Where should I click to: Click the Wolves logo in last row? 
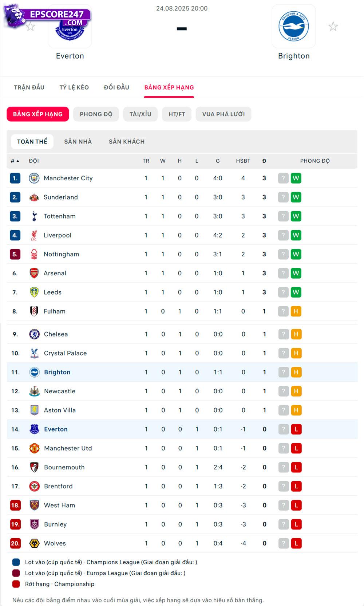coord(34,543)
